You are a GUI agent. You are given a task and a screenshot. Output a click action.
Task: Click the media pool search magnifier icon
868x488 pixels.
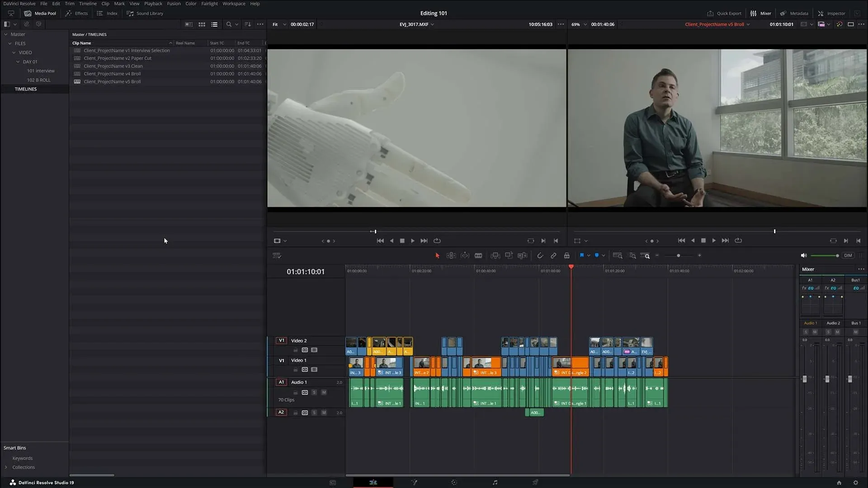pos(229,24)
